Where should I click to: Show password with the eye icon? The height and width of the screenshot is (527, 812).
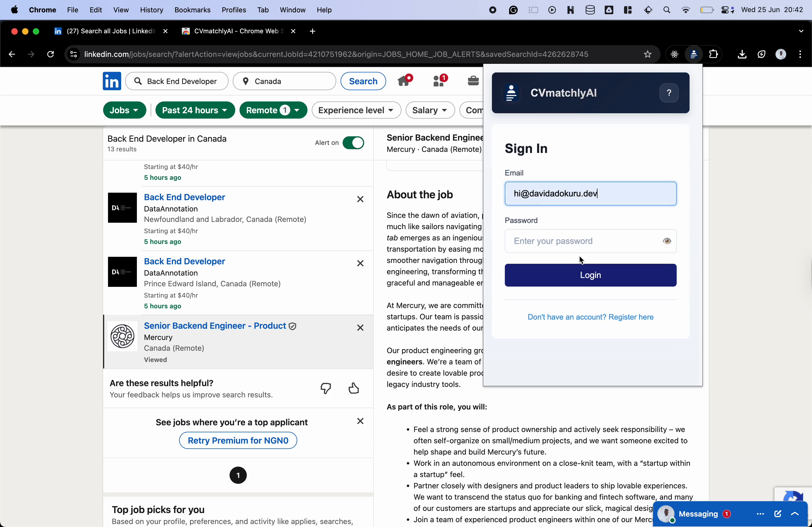667,241
